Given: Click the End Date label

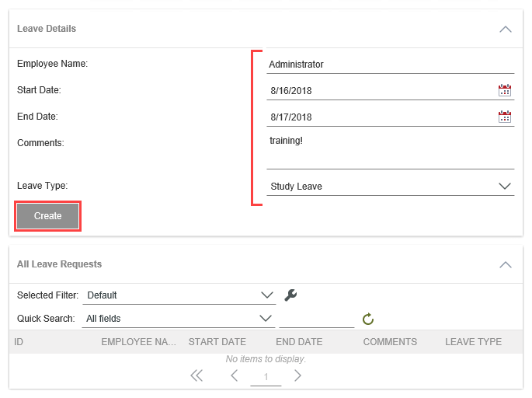Looking at the screenshot, I should 37,117.
